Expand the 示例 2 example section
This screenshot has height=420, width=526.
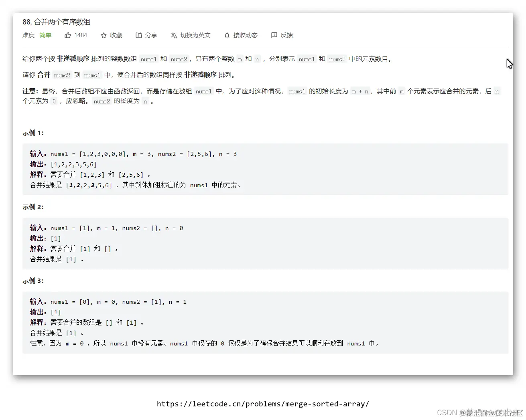coord(33,207)
